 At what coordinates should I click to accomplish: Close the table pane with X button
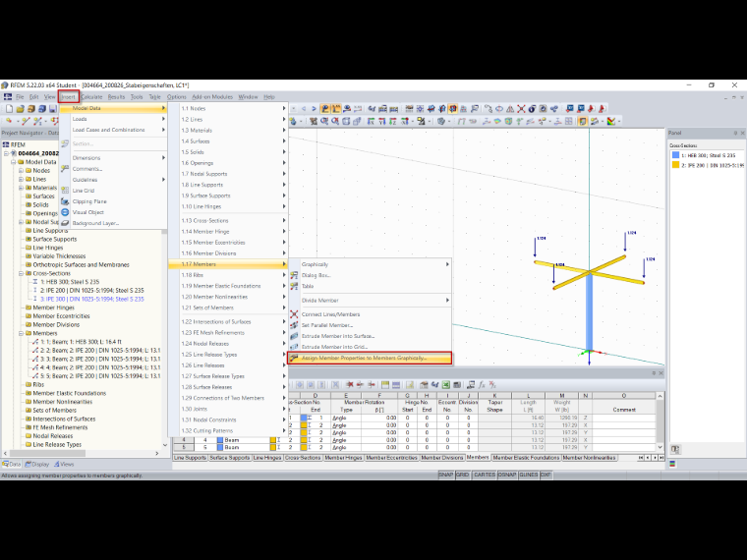[661, 373]
